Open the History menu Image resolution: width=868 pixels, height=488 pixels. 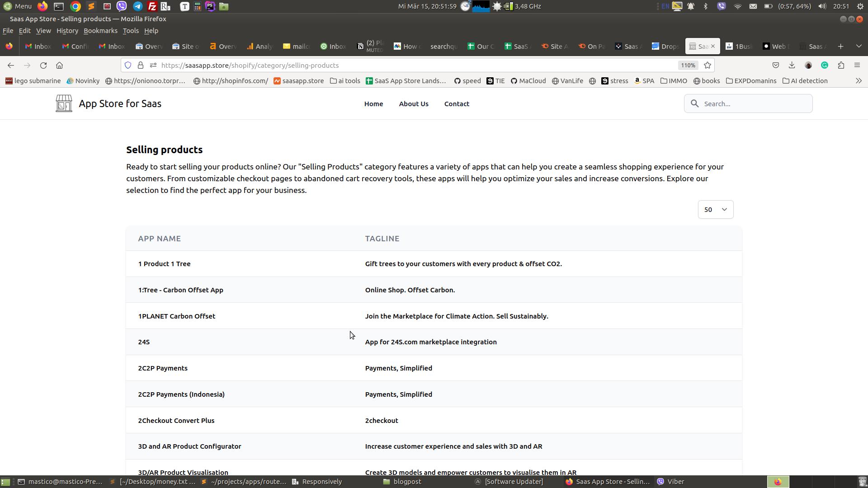pos(67,31)
